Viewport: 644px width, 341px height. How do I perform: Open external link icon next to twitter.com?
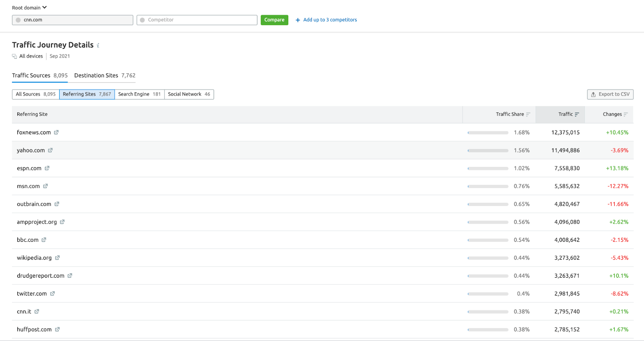[x=52, y=294]
